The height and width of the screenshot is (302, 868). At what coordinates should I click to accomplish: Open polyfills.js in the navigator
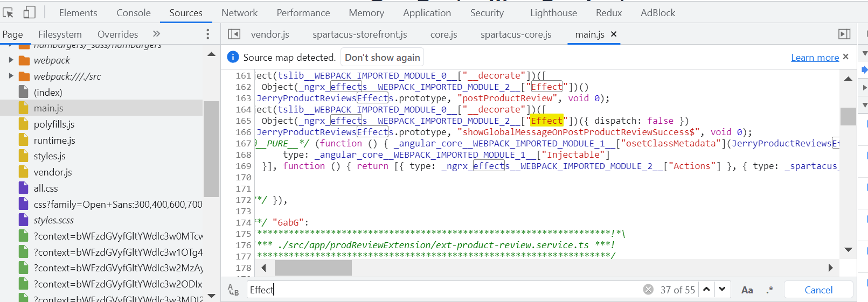(54, 124)
